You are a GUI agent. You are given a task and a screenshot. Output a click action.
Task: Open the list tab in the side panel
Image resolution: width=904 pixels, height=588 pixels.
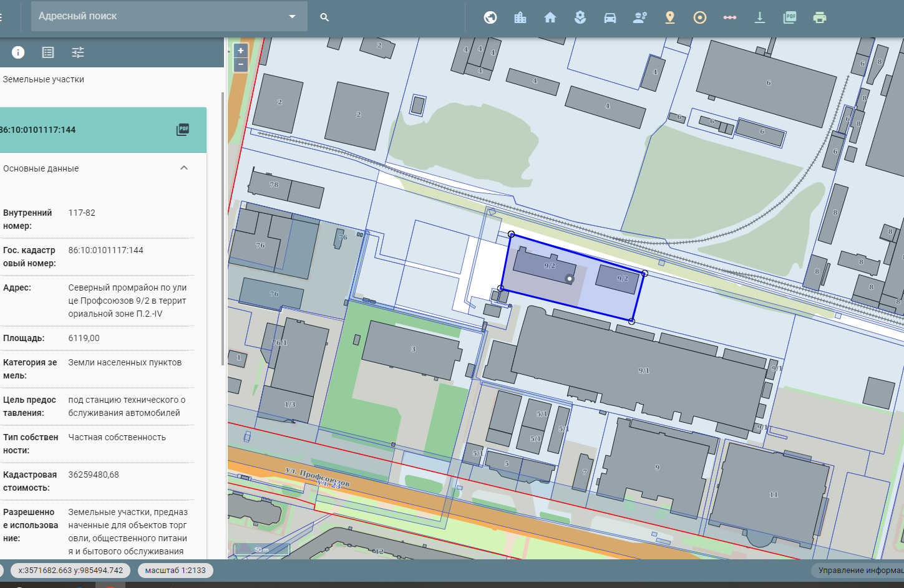48,52
